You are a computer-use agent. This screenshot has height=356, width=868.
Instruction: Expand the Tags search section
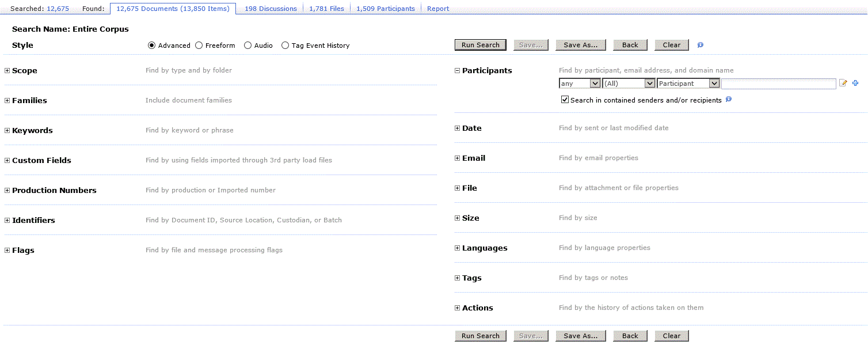pyautogui.click(x=458, y=278)
